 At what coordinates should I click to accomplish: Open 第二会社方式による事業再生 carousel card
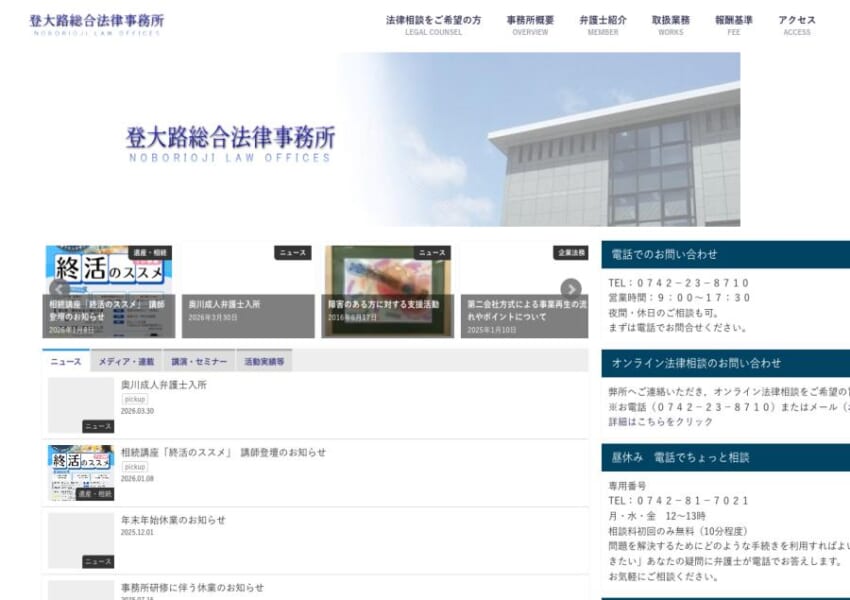(524, 292)
